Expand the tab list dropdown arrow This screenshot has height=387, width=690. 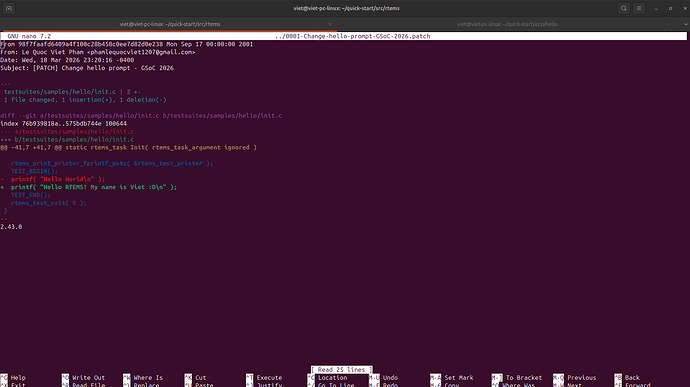[685, 24]
